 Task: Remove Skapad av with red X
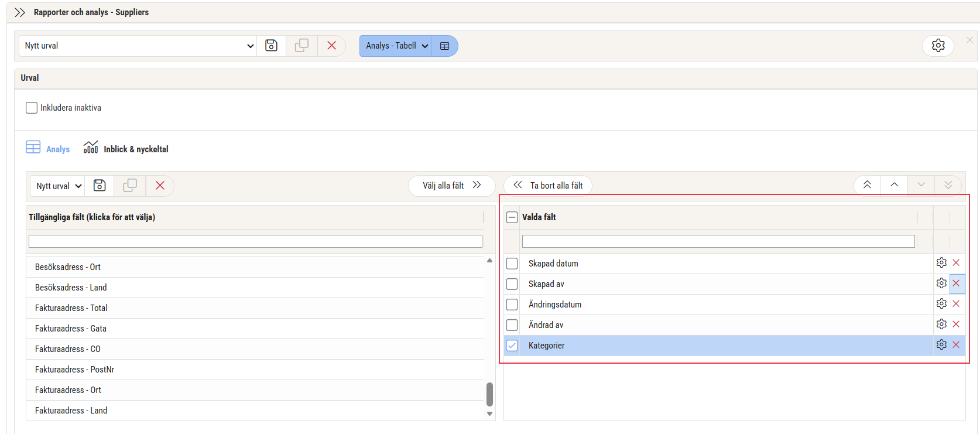[x=957, y=283]
